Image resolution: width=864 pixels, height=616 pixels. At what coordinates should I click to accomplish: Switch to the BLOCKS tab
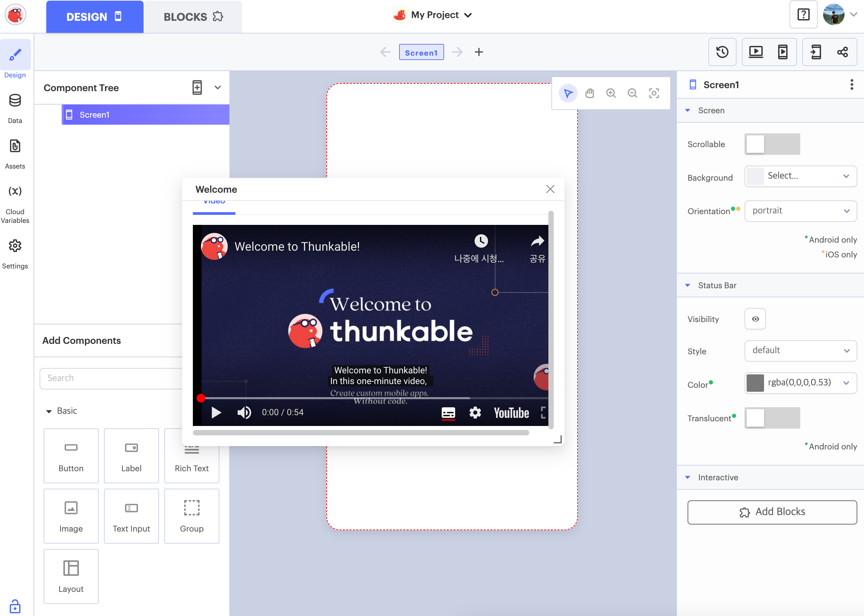pyautogui.click(x=193, y=17)
